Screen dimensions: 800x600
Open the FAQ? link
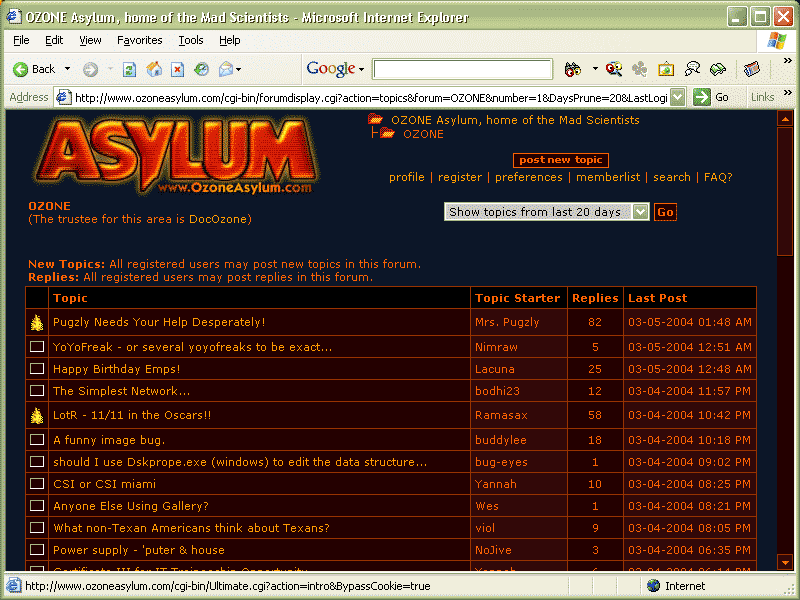click(718, 177)
